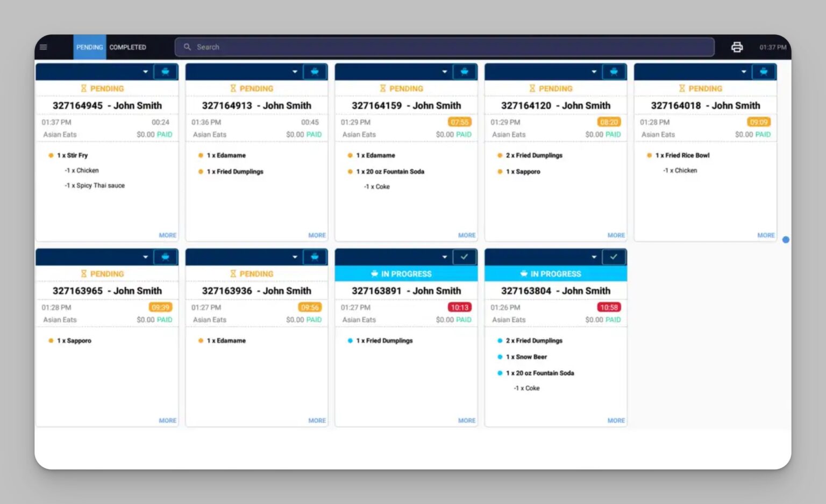
Task: Click the printer icon to print orders
Action: pyautogui.click(x=736, y=47)
